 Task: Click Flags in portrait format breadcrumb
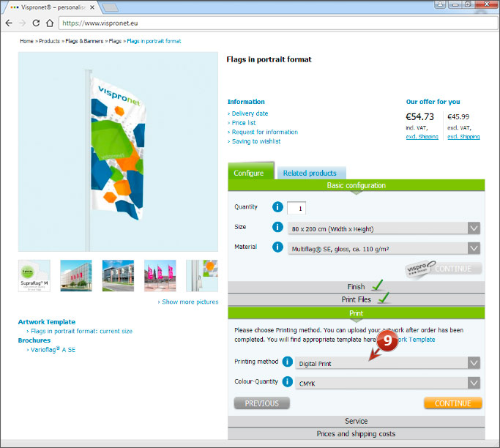pos(154,41)
